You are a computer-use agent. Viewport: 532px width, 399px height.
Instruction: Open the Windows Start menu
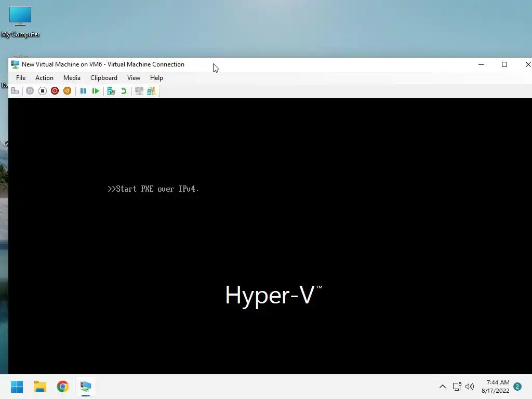point(17,387)
